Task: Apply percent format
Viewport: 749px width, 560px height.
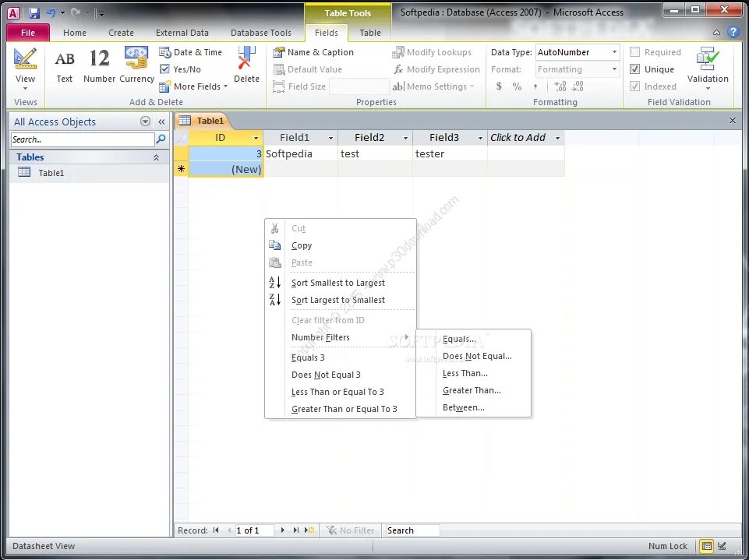Action: [x=517, y=86]
